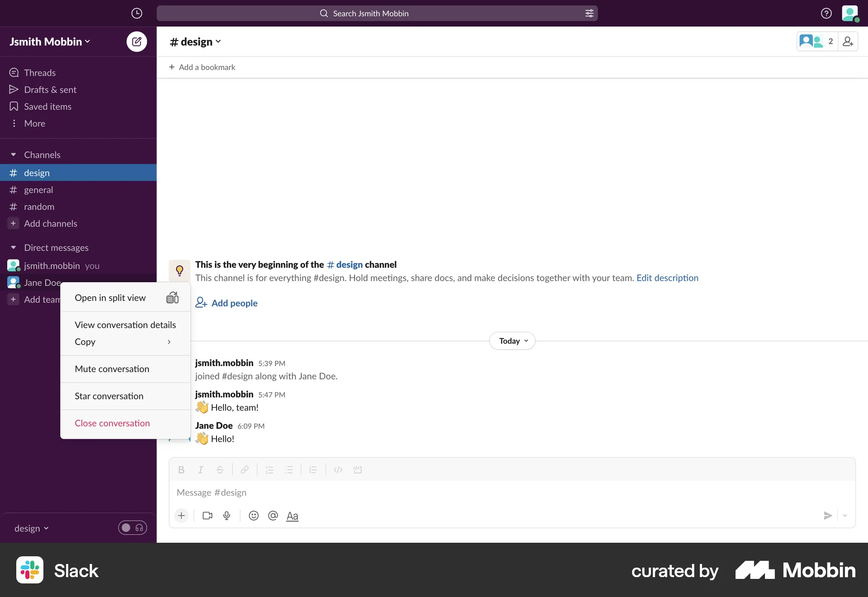Open the Today date dropdown
This screenshot has width=868, height=597.
511,341
